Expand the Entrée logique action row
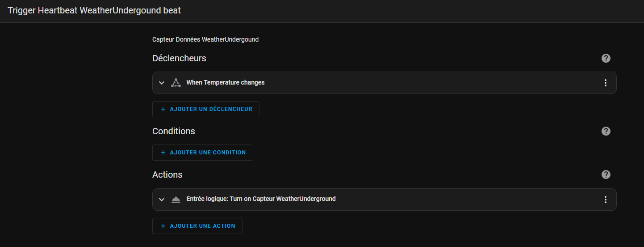This screenshot has width=644, height=247. pyautogui.click(x=162, y=200)
